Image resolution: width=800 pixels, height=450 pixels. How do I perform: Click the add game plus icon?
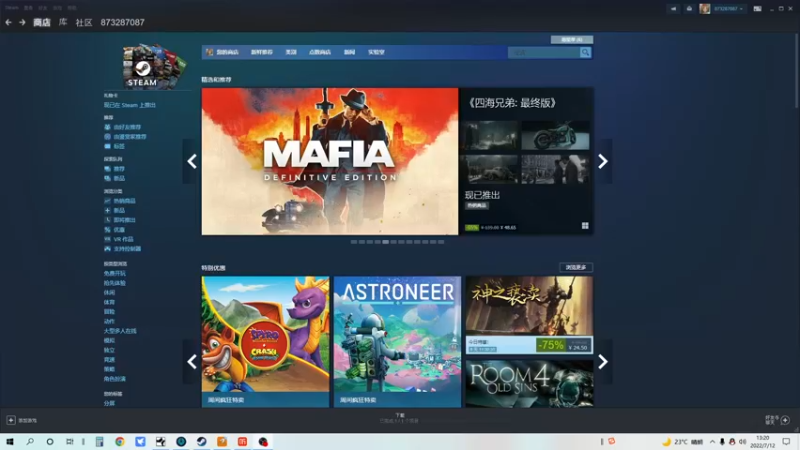(11, 420)
